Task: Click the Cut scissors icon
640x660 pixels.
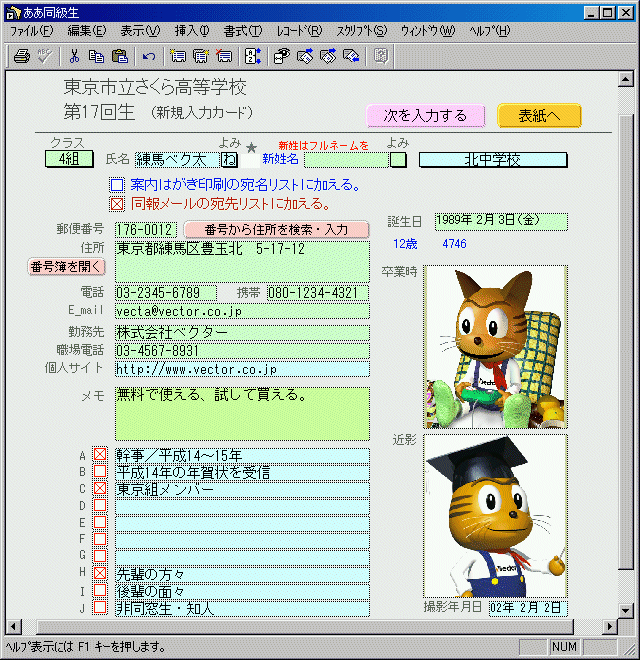Action: tap(74, 56)
